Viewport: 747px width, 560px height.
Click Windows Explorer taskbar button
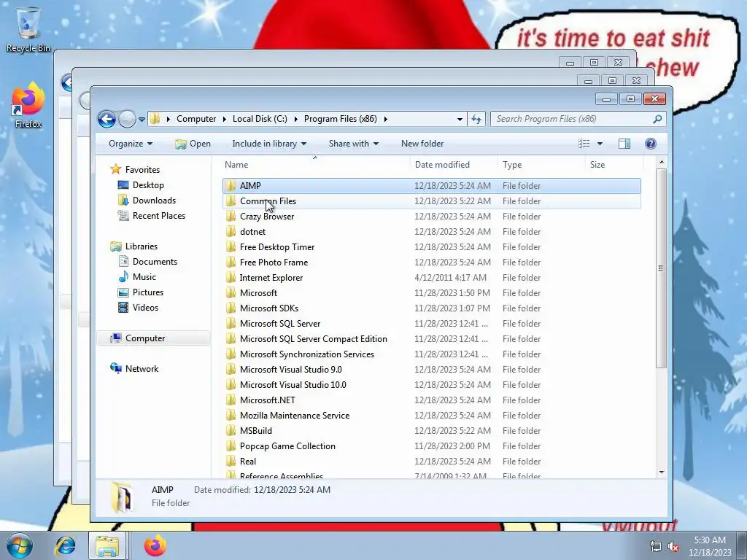pyautogui.click(x=107, y=545)
